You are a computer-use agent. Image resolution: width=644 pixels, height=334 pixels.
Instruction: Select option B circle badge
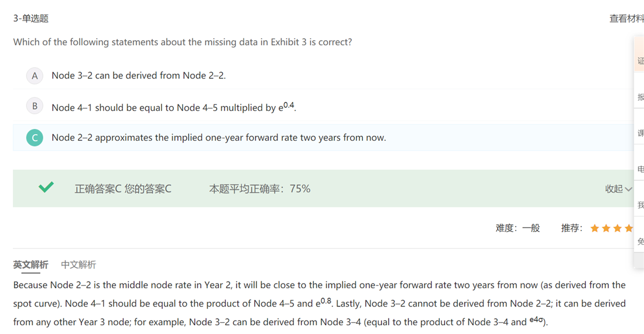coord(35,106)
